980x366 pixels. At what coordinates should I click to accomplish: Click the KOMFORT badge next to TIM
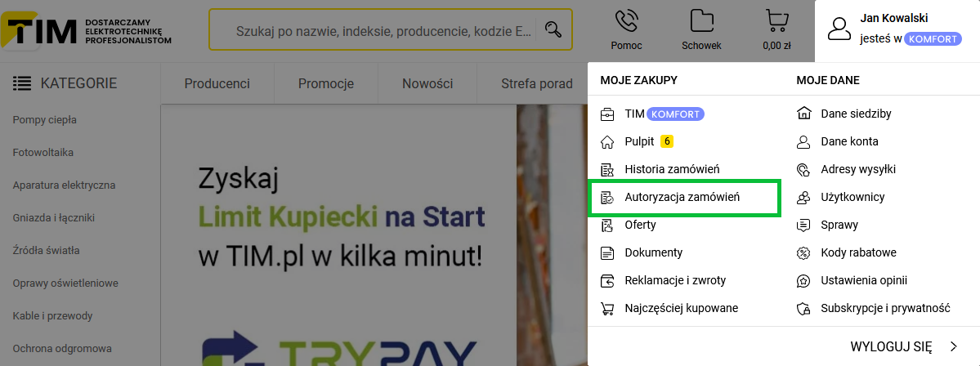point(676,114)
